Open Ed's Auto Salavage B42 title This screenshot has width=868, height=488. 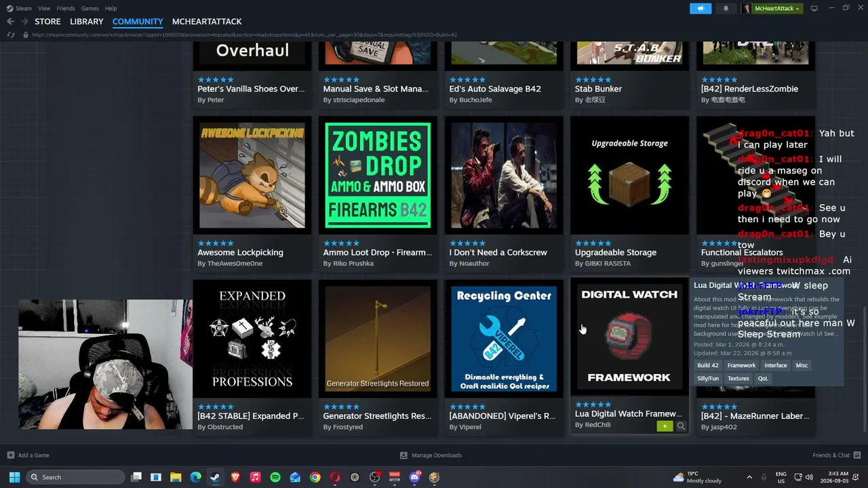click(x=495, y=89)
